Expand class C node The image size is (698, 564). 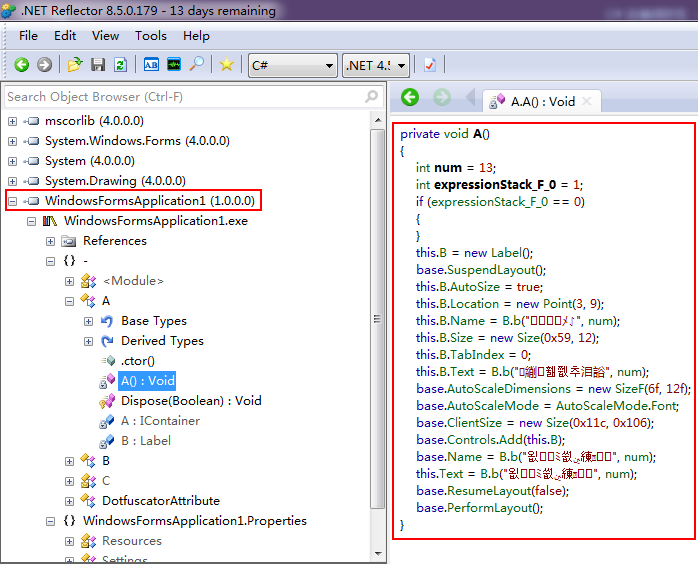69,481
